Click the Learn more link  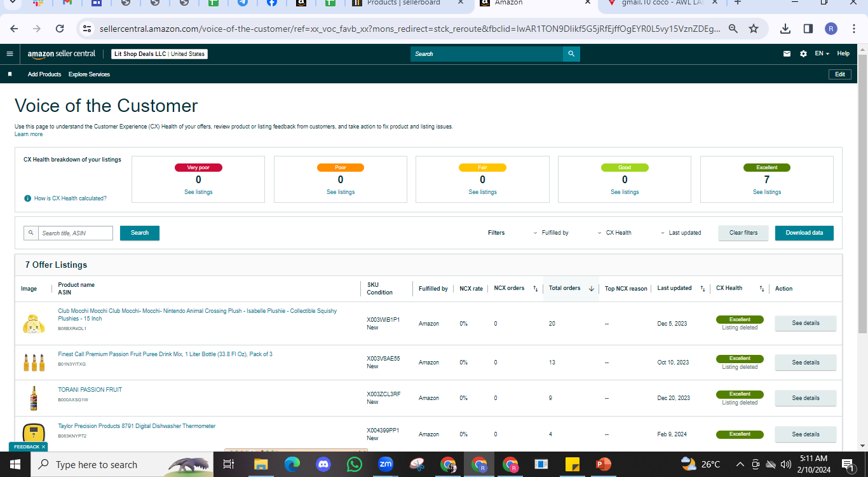[x=29, y=134]
